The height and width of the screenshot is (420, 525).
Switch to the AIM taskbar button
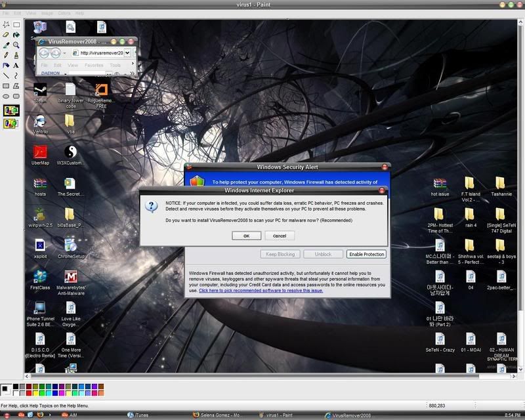70,415
